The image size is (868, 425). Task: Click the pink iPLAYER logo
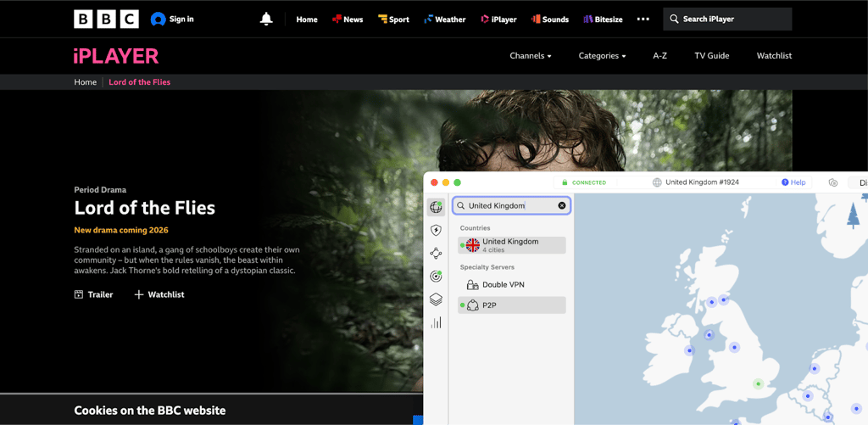(x=116, y=55)
